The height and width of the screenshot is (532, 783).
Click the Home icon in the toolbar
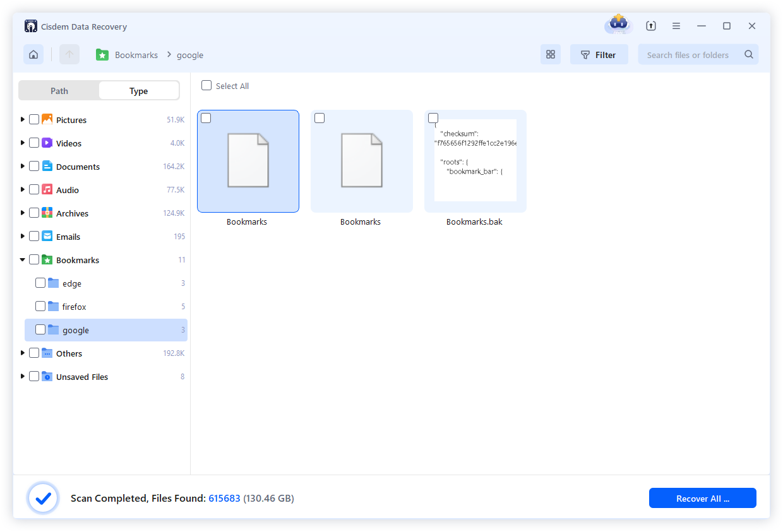[33, 54]
